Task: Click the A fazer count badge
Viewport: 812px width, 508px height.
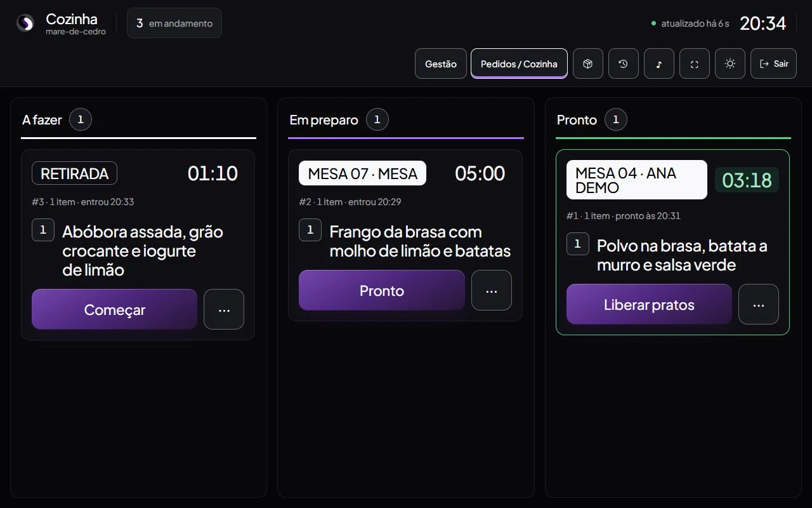Action: [x=81, y=119]
